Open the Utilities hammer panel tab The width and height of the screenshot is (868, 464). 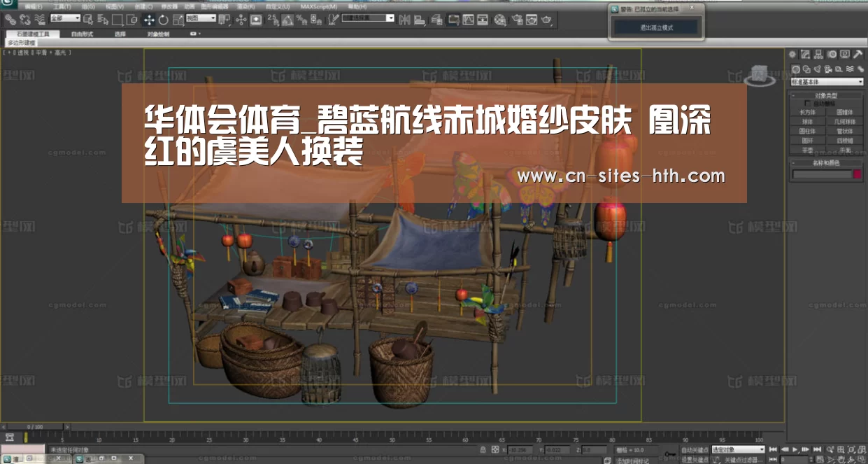[858, 54]
